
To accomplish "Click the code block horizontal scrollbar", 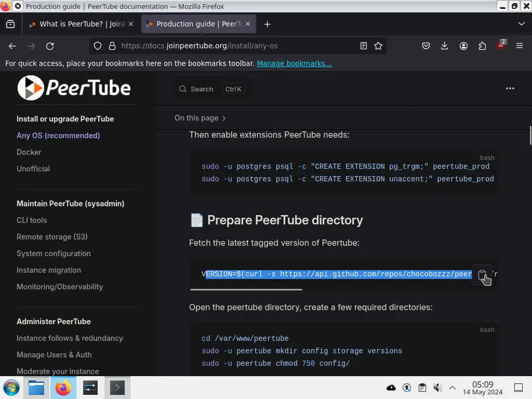I will (x=246, y=289).
